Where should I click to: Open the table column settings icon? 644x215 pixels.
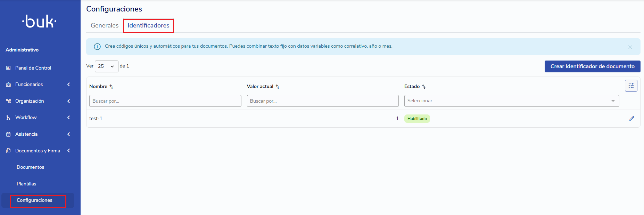631,86
